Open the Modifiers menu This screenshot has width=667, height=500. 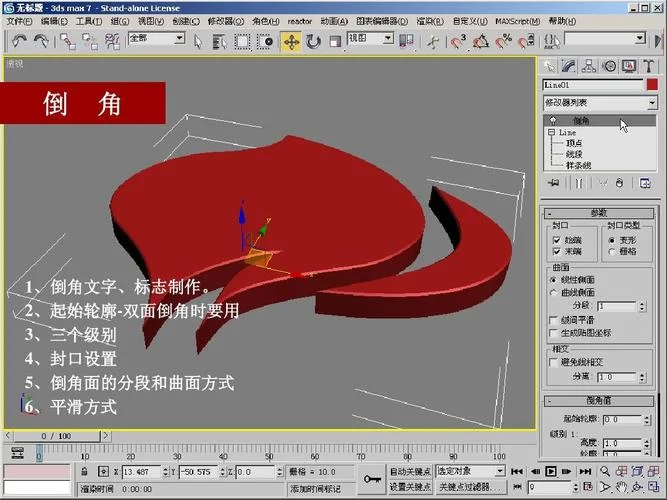(x=226, y=21)
